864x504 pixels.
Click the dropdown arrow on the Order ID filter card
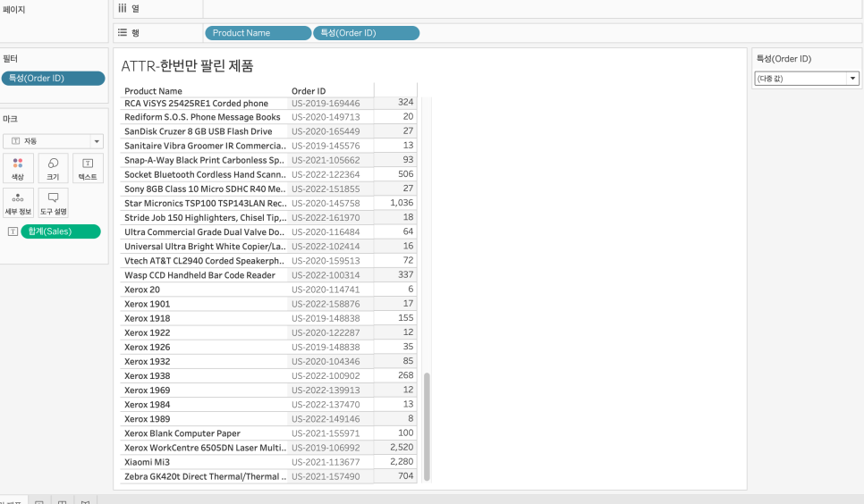point(853,79)
